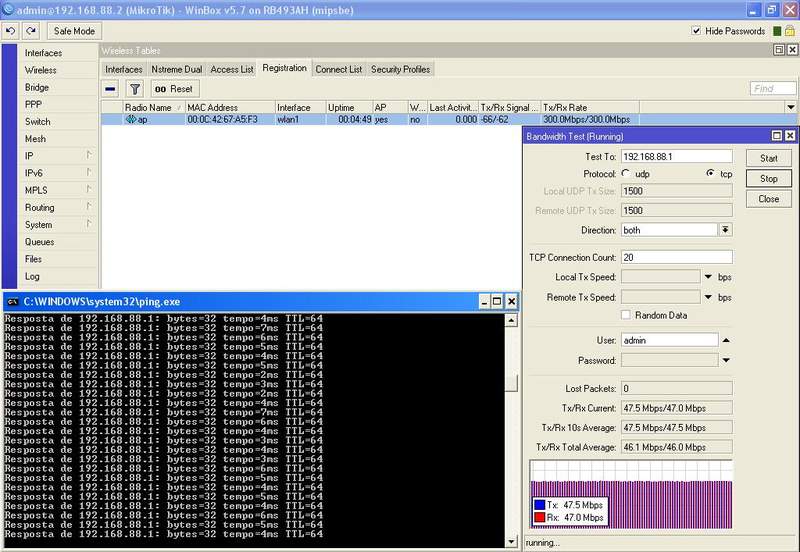
Task: Click the Tx blue legend color square
Action: [539, 505]
